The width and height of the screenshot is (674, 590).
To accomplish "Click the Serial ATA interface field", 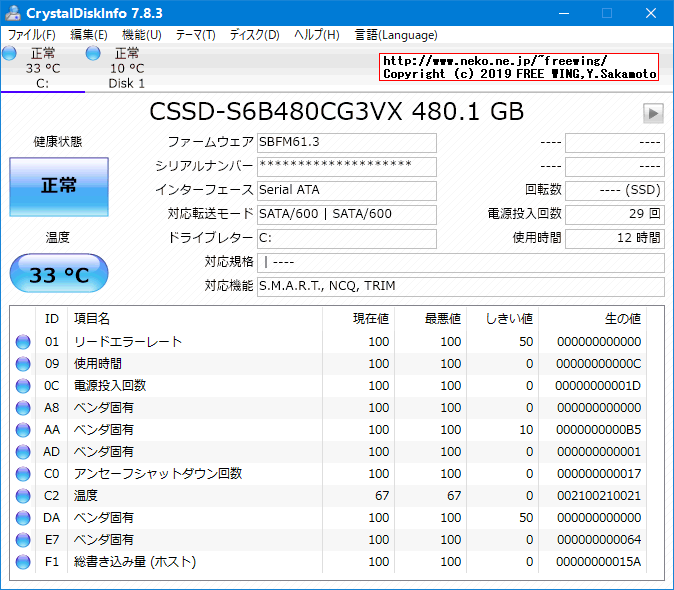I will [x=347, y=191].
